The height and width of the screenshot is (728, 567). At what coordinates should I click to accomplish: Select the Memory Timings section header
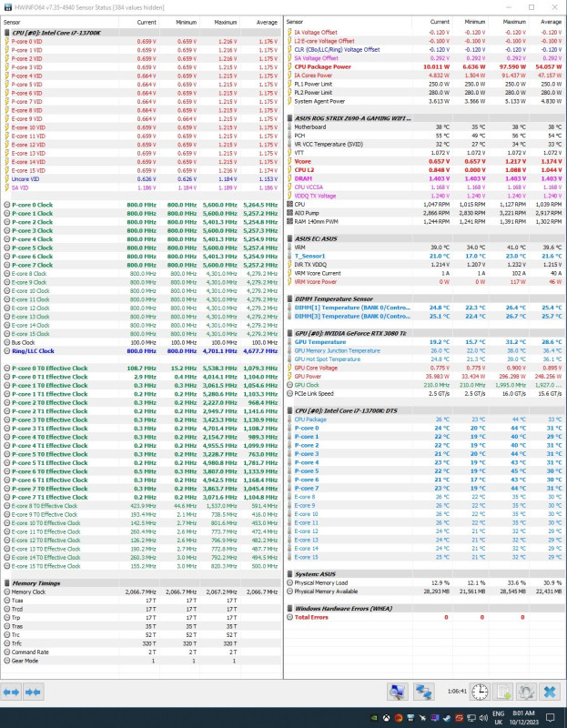click(x=141, y=583)
